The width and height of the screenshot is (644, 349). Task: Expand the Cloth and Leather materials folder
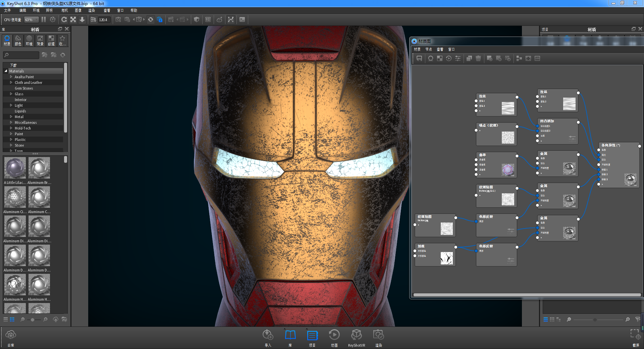tap(10, 82)
